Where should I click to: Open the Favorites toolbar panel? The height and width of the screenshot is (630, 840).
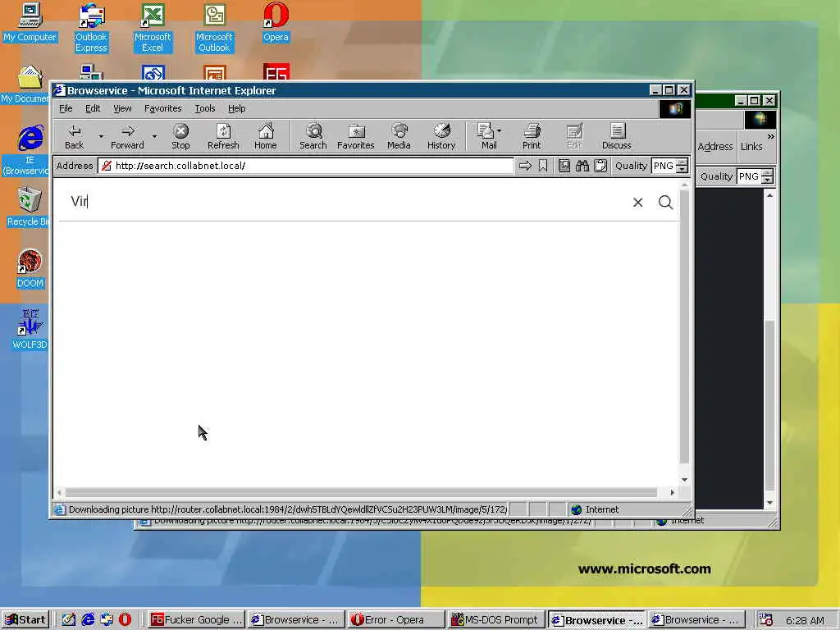(356, 137)
